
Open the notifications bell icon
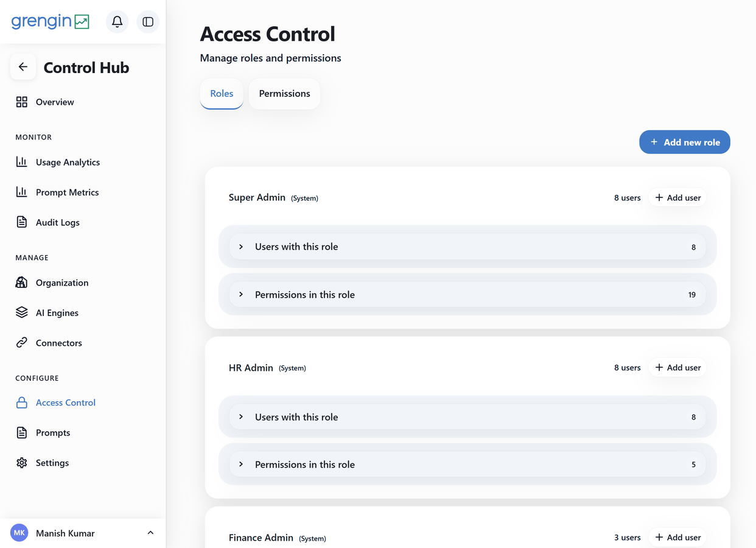coord(117,22)
